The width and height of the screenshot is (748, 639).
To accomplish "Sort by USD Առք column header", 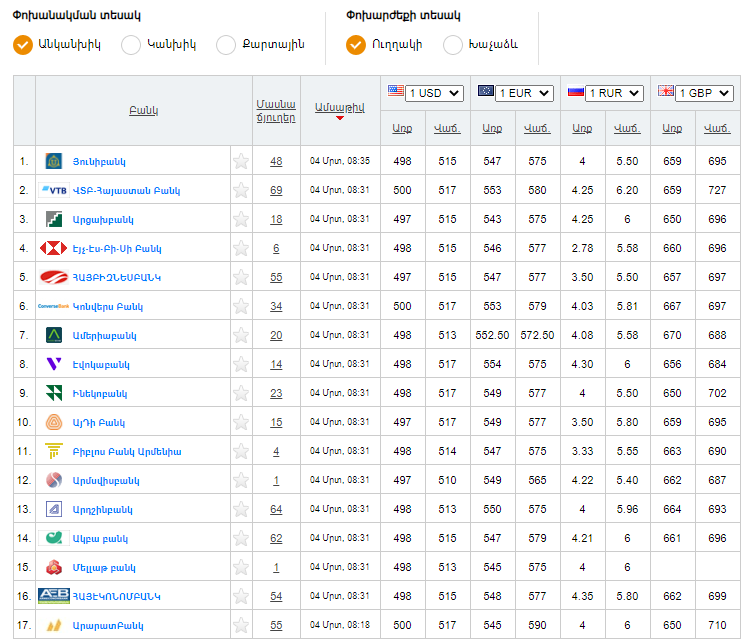I will (x=402, y=128).
